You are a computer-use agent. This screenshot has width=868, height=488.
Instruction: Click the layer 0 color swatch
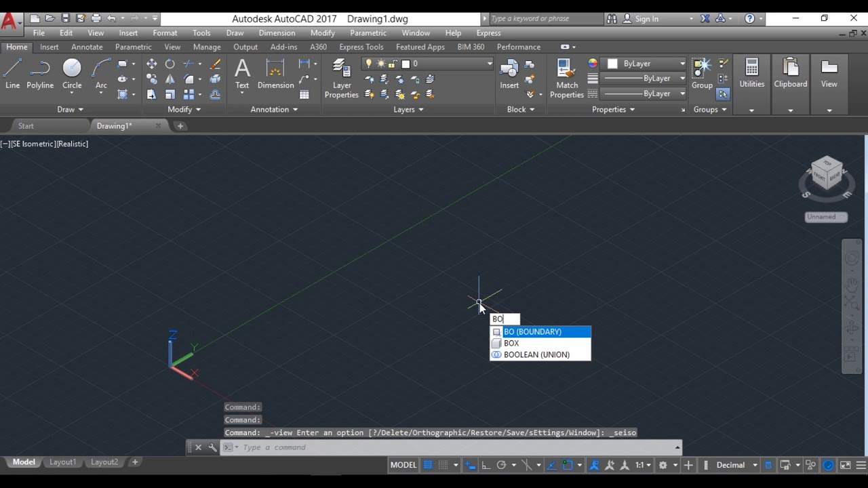[406, 64]
